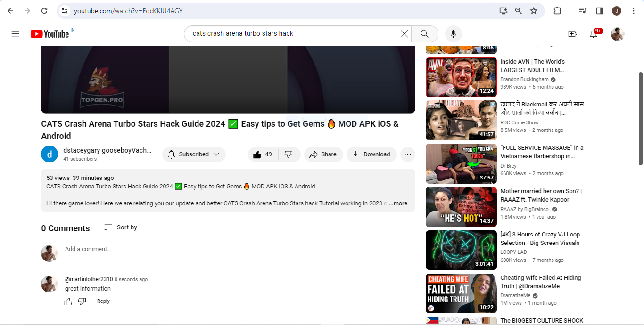Image resolution: width=644 pixels, height=325 pixels.
Task: Click the browser address bar URL
Action: tap(128, 11)
